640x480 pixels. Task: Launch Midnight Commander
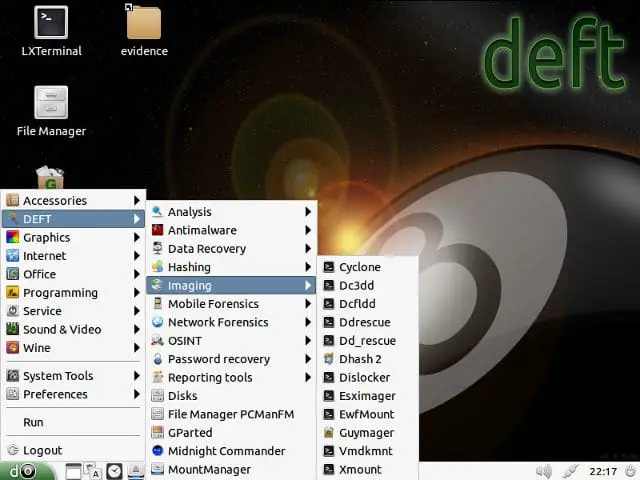click(x=225, y=451)
